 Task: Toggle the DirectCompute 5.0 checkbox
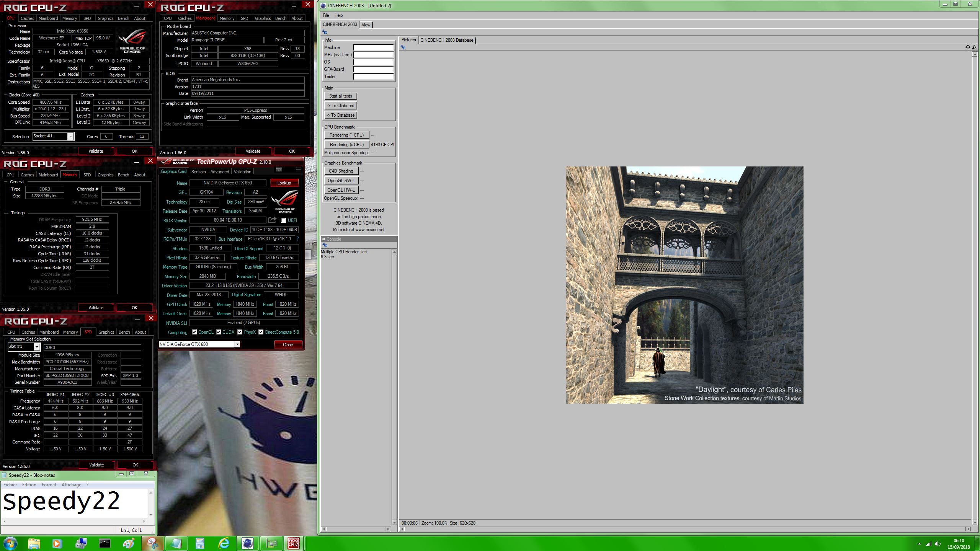click(261, 332)
